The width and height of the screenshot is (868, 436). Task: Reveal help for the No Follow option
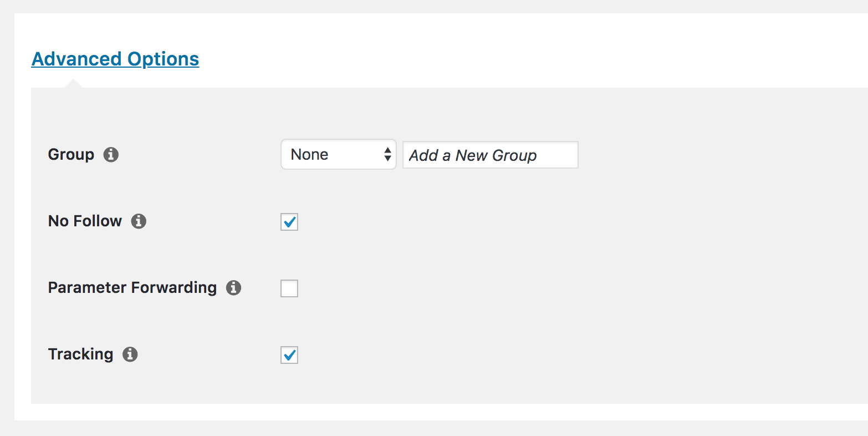(x=140, y=221)
